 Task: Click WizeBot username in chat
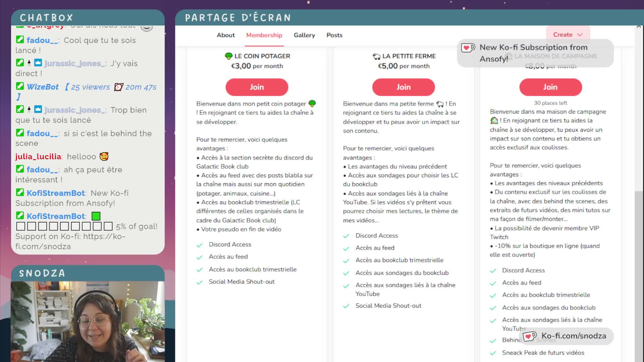click(43, 87)
